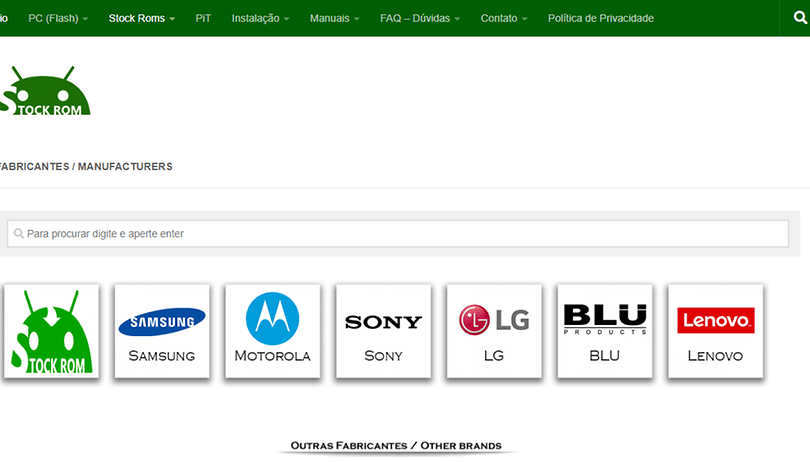Viewport: 810px width, 462px height.
Task: Open the Lenovo manufacturer tile
Action: pyautogui.click(x=715, y=331)
